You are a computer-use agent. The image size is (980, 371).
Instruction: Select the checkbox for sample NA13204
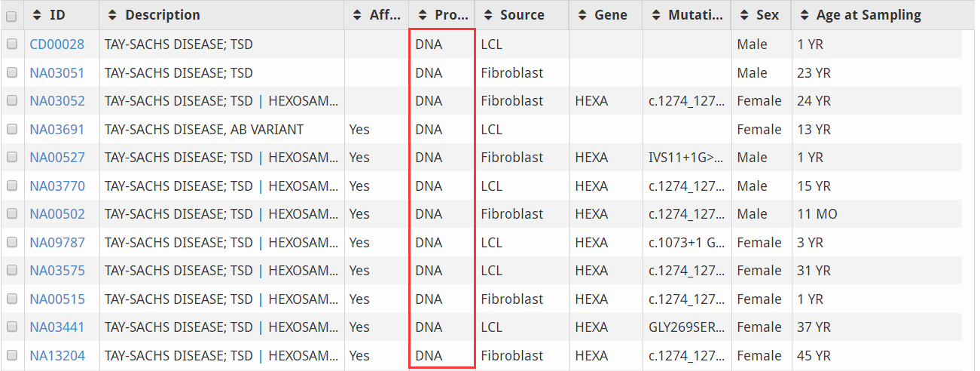11,355
